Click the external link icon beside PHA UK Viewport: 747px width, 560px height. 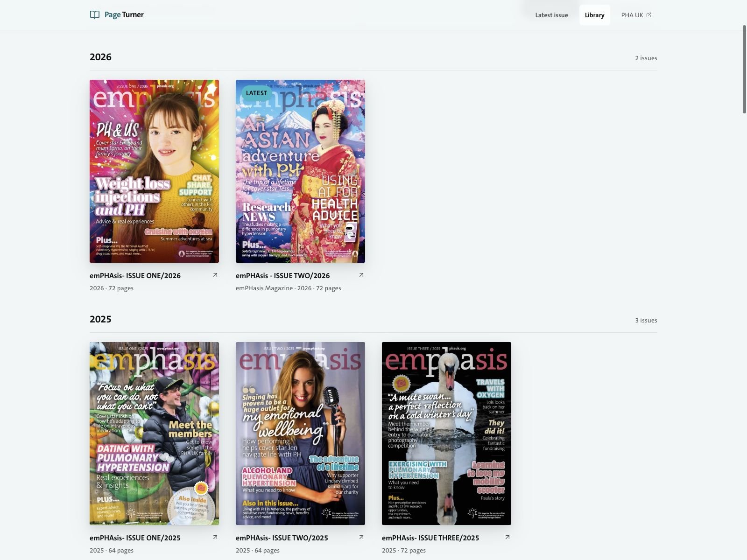pos(649,15)
